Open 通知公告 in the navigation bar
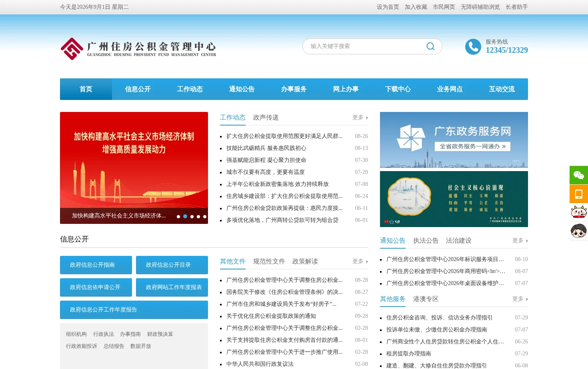 click(x=242, y=89)
